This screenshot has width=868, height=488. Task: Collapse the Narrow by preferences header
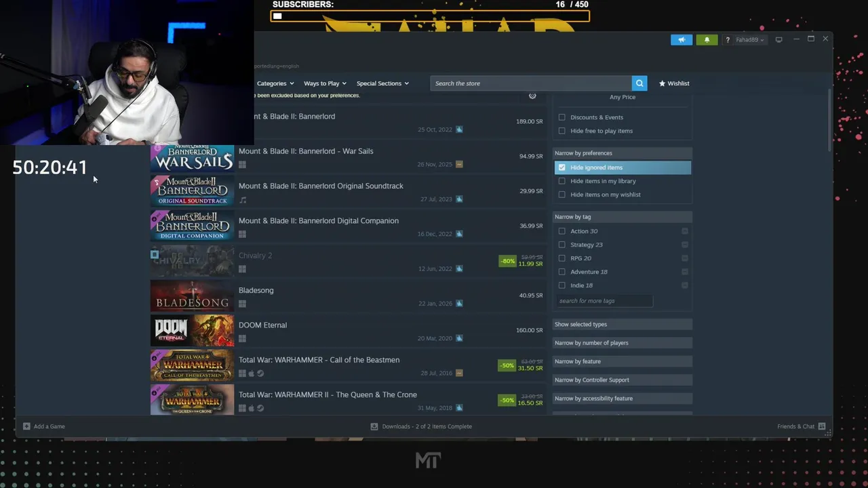pos(623,153)
